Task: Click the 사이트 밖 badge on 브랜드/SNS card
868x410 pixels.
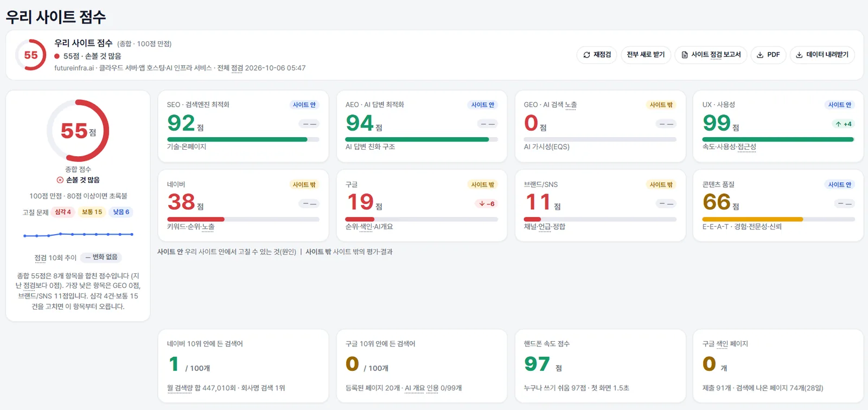Action: click(x=661, y=184)
